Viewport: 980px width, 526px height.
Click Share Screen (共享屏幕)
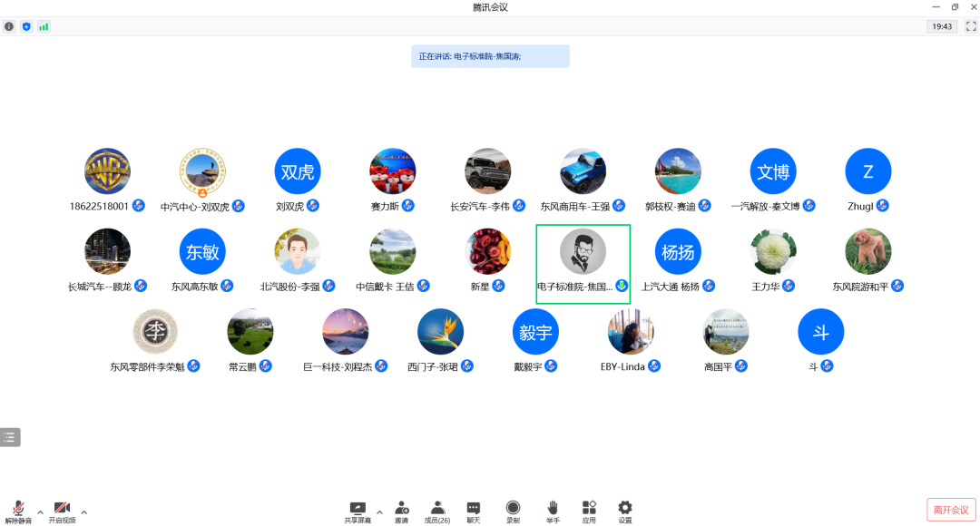(358, 511)
